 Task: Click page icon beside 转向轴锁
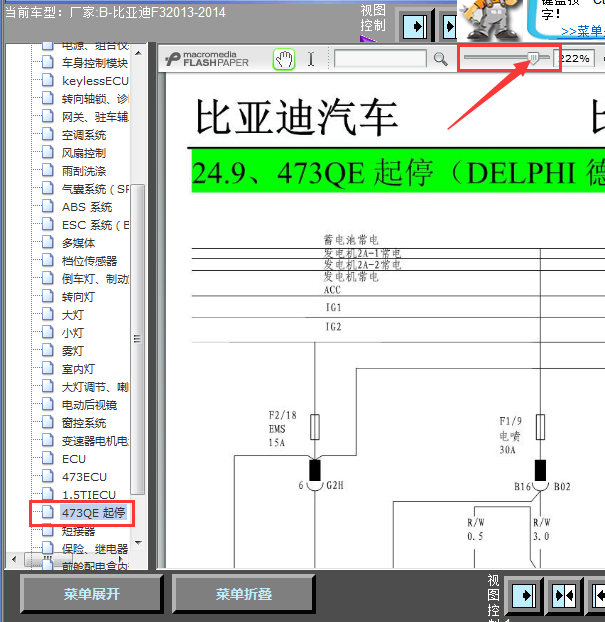[x=48, y=98]
